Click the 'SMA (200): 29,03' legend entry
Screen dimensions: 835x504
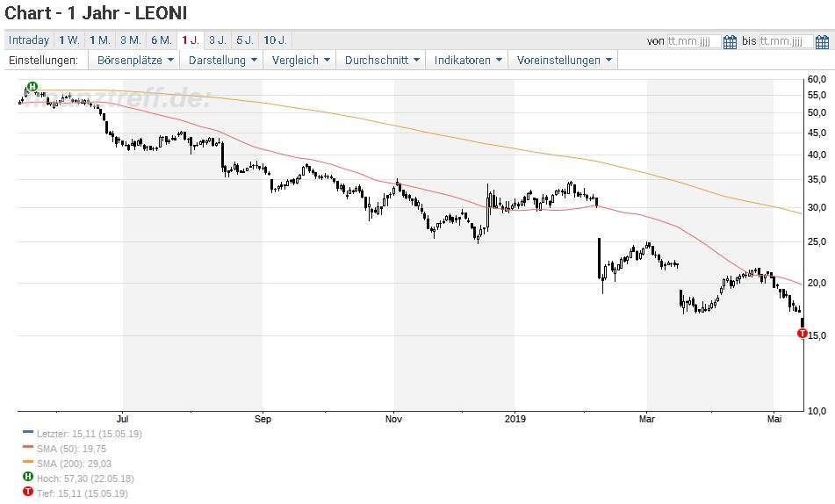[74, 464]
